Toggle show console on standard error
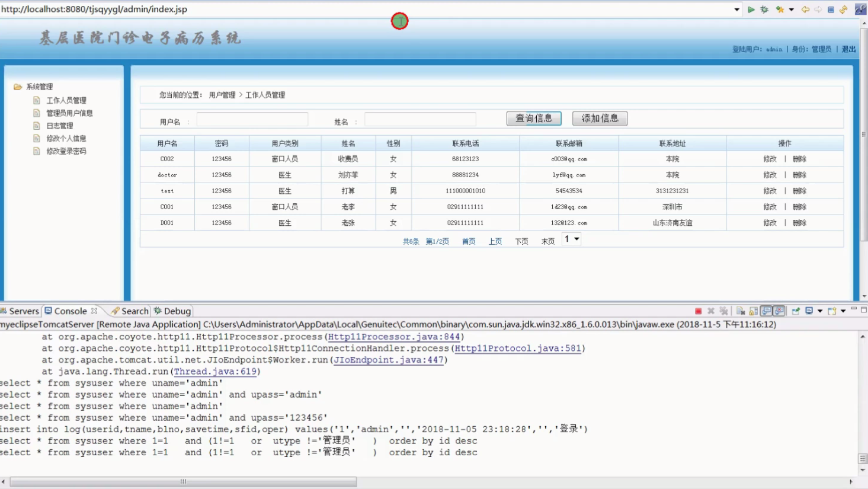Image resolution: width=868 pixels, height=489 pixels. click(779, 311)
